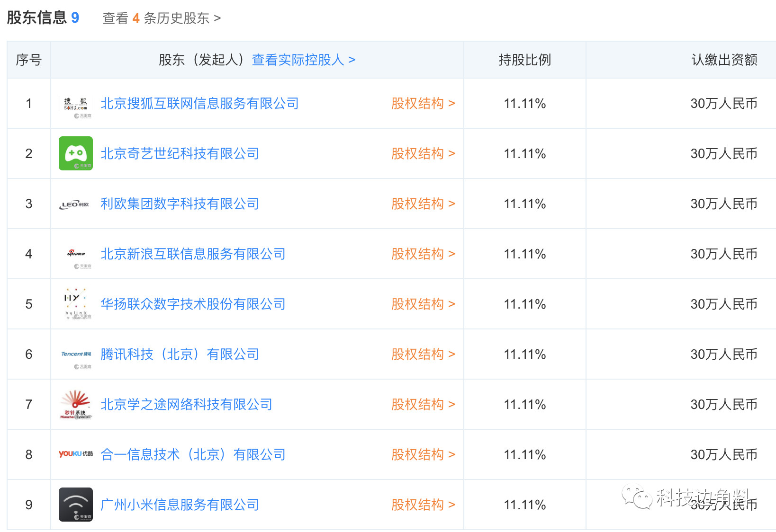Image resolution: width=776 pixels, height=532 pixels.
Task: Click the LEO group logo icon
Action: click(x=76, y=204)
